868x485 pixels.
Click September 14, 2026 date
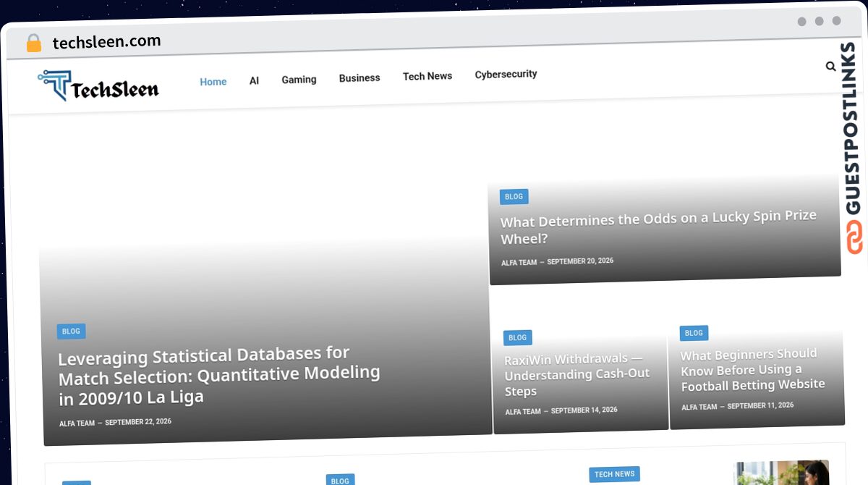584,410
